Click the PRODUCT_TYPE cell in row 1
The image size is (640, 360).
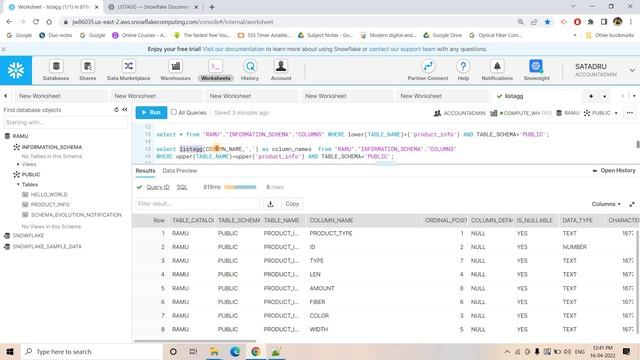point(331,233)
